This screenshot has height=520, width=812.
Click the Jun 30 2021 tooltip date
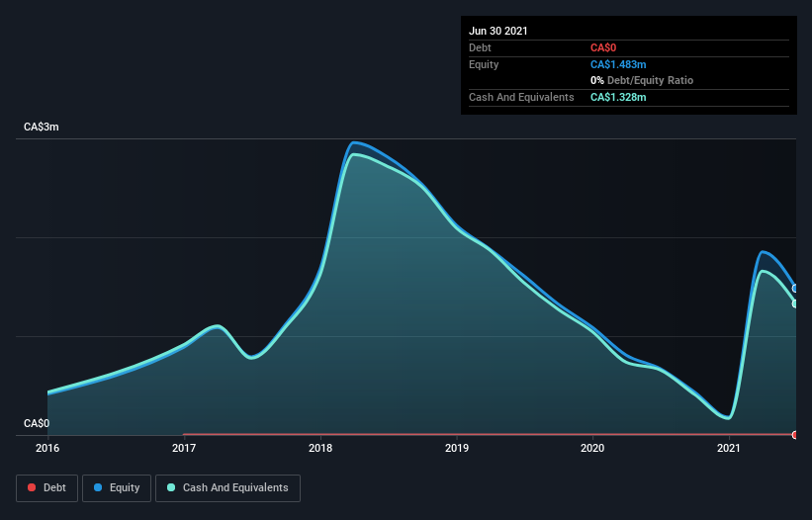coord(498,31)
